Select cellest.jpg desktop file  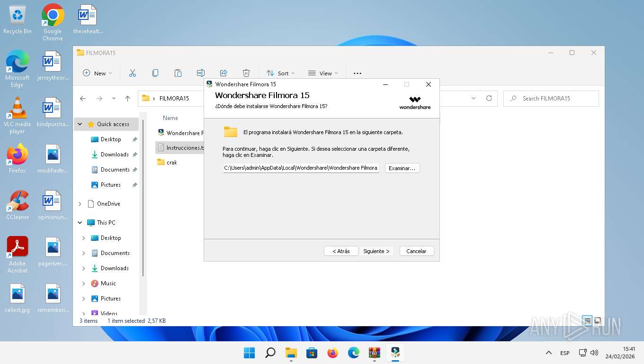pyautogui.click(x=18, y=298)
